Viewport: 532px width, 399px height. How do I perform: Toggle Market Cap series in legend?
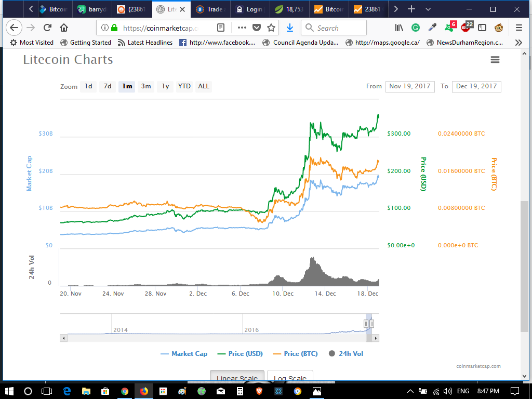[184, 353]
